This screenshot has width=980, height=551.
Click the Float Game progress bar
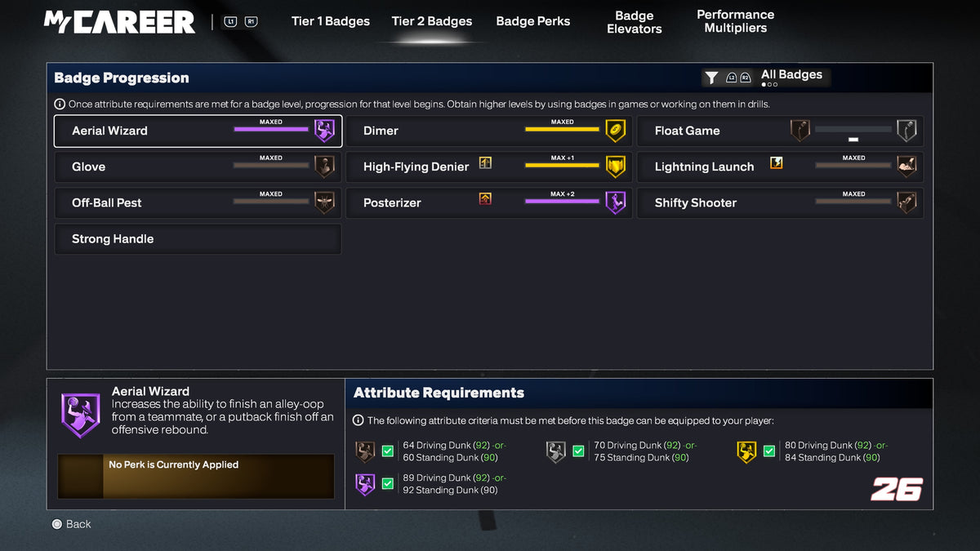click(x=853, y=131)
